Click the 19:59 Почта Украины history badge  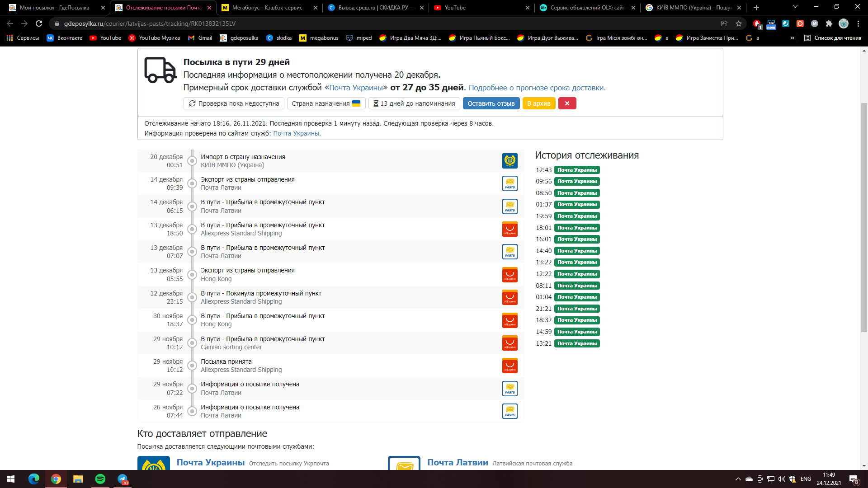pyautogui.click(x=577, y=216)
